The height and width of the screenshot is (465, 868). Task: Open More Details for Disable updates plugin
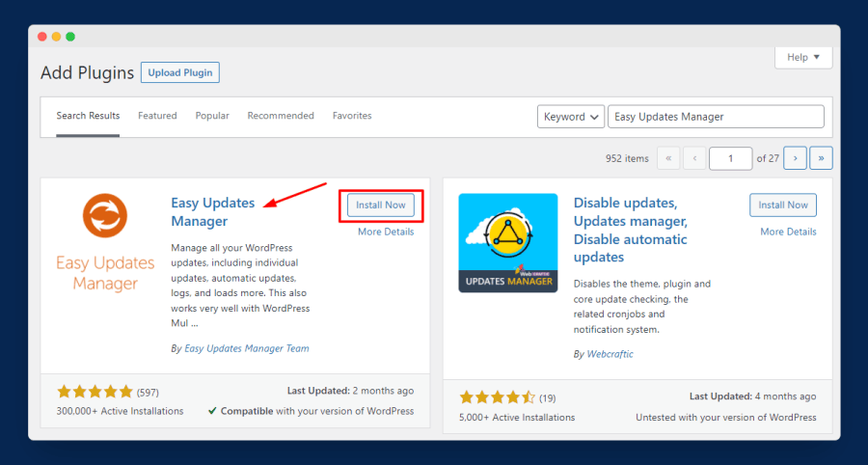pyautogui.click(x=788, y=232)
